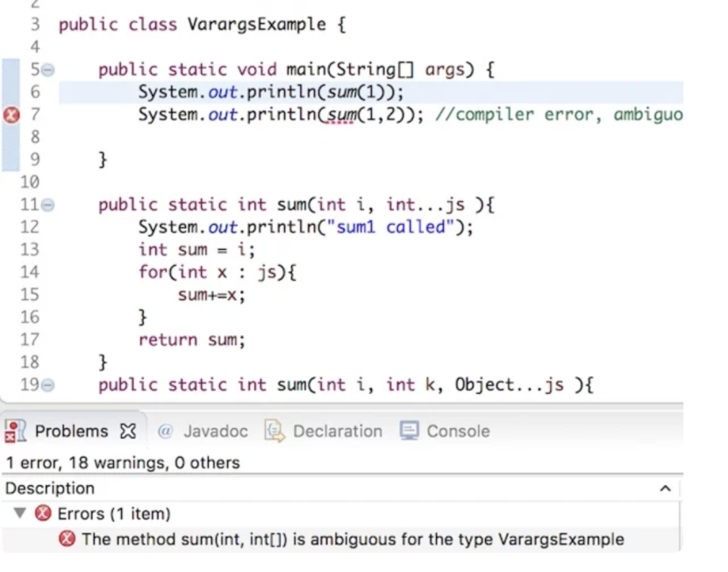This screenshot has width=728, height=572.
Task: Collapse the first sum method at line 11
Action: click(x=48, y=205)
